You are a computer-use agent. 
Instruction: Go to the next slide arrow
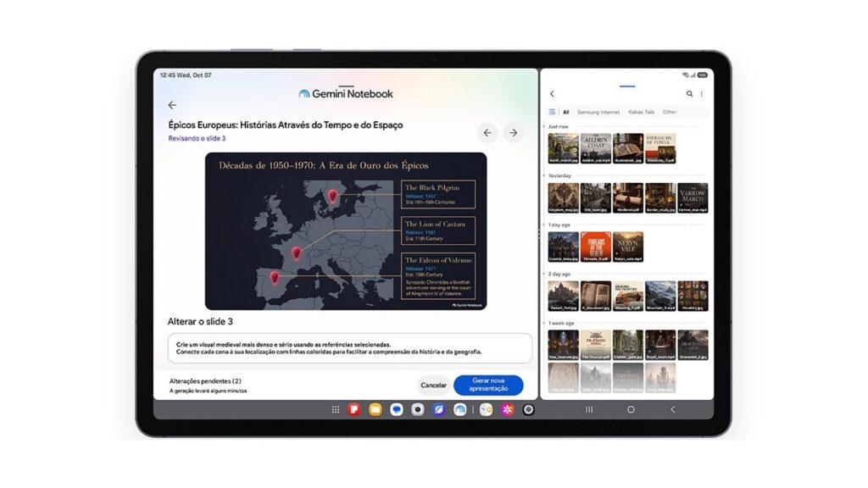[513, 133]
